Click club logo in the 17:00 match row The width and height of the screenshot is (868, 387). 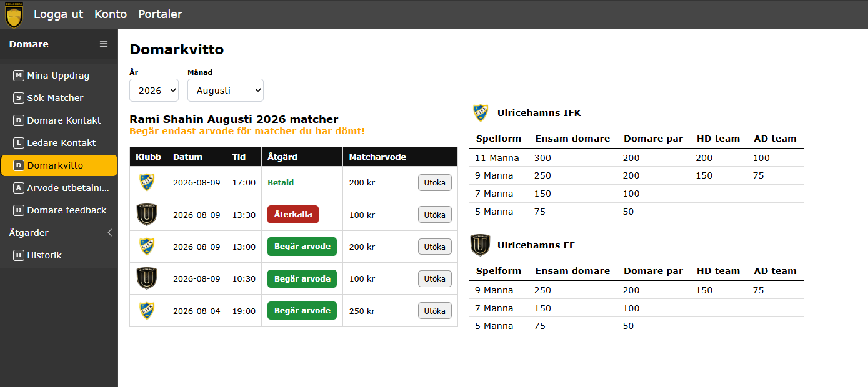coord(147,182)
